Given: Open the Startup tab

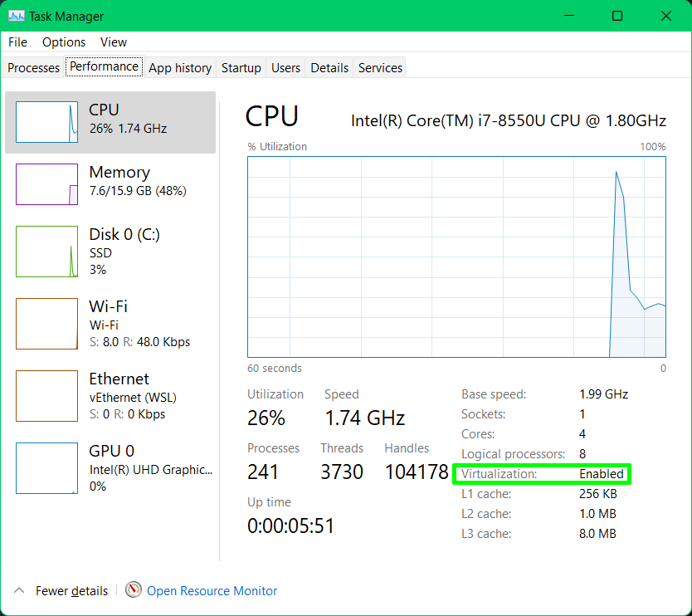Looking at the screenshot, I should point(241,67).
